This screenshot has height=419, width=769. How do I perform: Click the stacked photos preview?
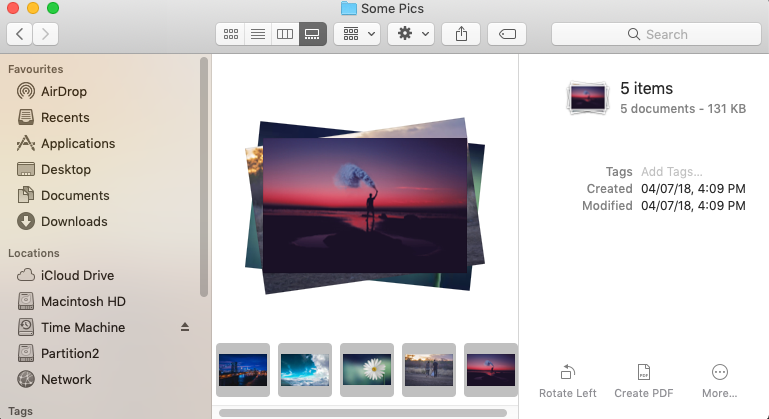tap(365, 206)
